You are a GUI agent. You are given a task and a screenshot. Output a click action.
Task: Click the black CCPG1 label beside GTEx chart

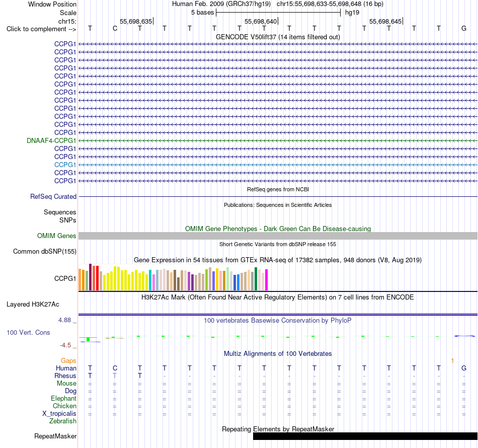(x=65, y=278)
